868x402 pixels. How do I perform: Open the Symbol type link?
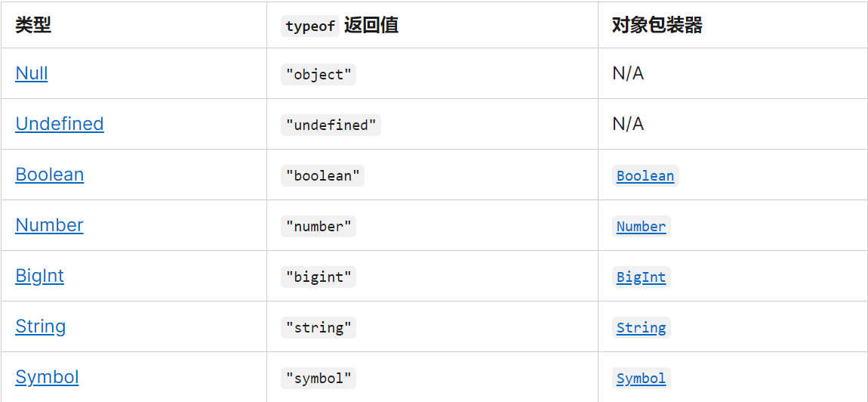(47, 377)
